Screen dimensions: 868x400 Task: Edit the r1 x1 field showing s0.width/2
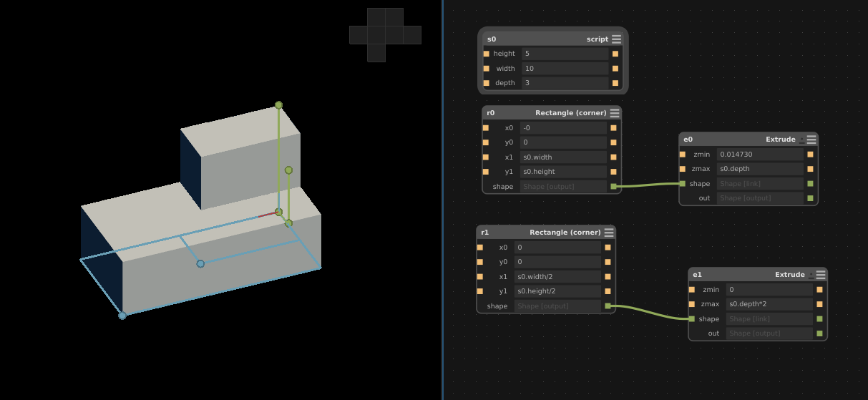pyautogui.click(x=557, y=277)
